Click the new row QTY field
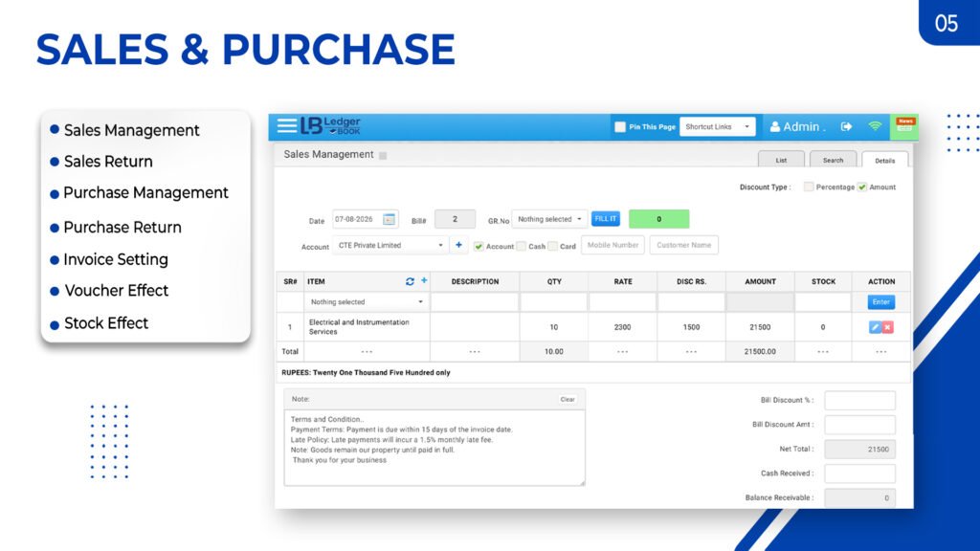The image size is (980, 551). [x=554, y=301]
